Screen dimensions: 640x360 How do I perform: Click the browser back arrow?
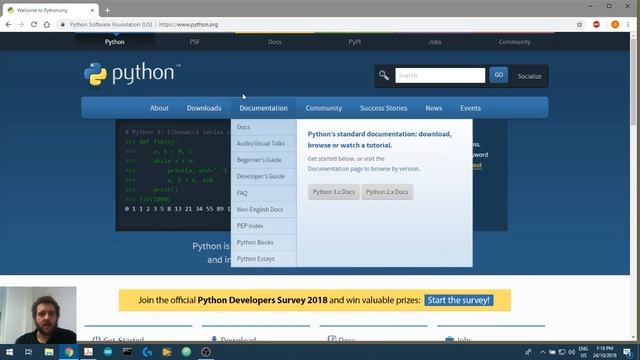click(9, 24)
